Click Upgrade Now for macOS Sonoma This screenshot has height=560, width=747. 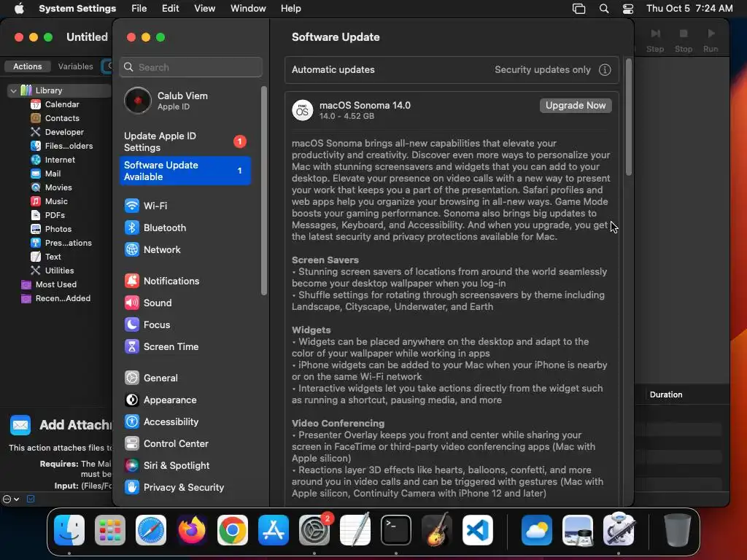[x=576, y=105]
